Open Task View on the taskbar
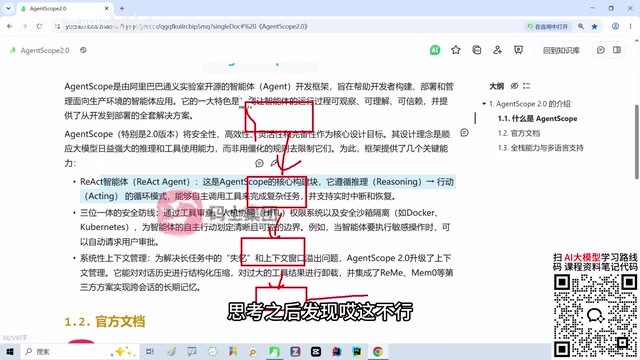Viewport: 640px width, 360px height. point(150,351)
